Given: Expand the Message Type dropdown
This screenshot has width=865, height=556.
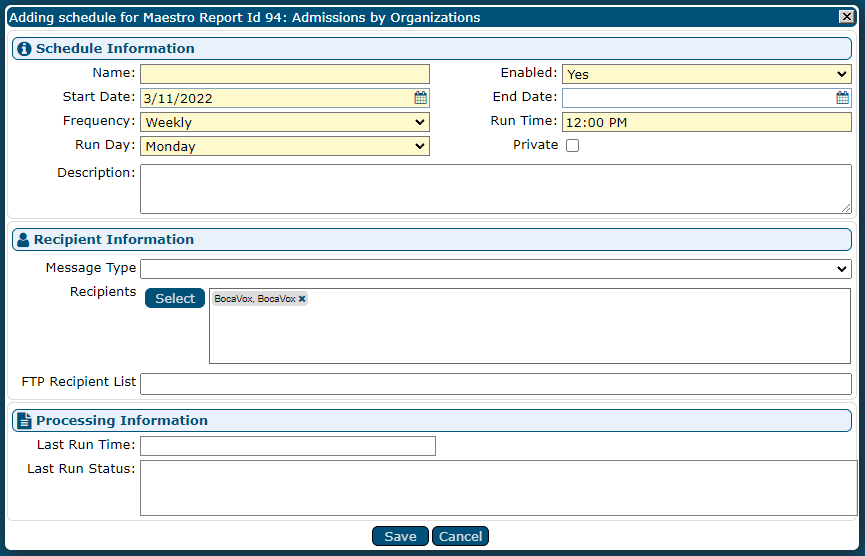Looking at the screenshot, I should 495,268.
